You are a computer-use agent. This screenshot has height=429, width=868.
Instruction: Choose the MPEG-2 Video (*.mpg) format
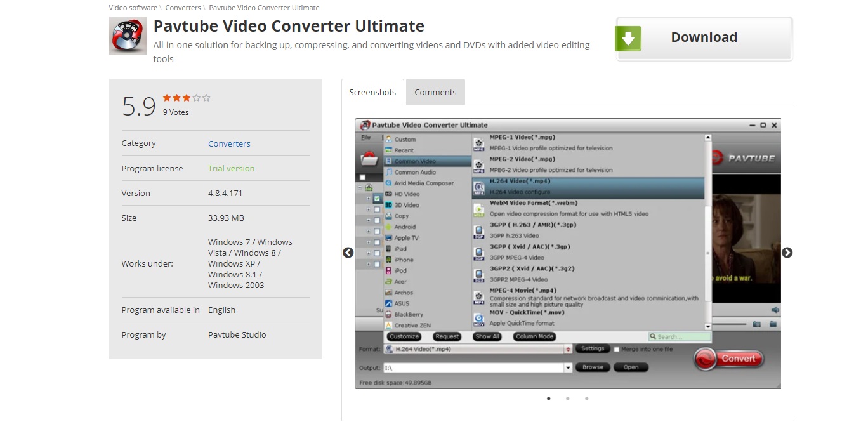click(x=588, y=165)
